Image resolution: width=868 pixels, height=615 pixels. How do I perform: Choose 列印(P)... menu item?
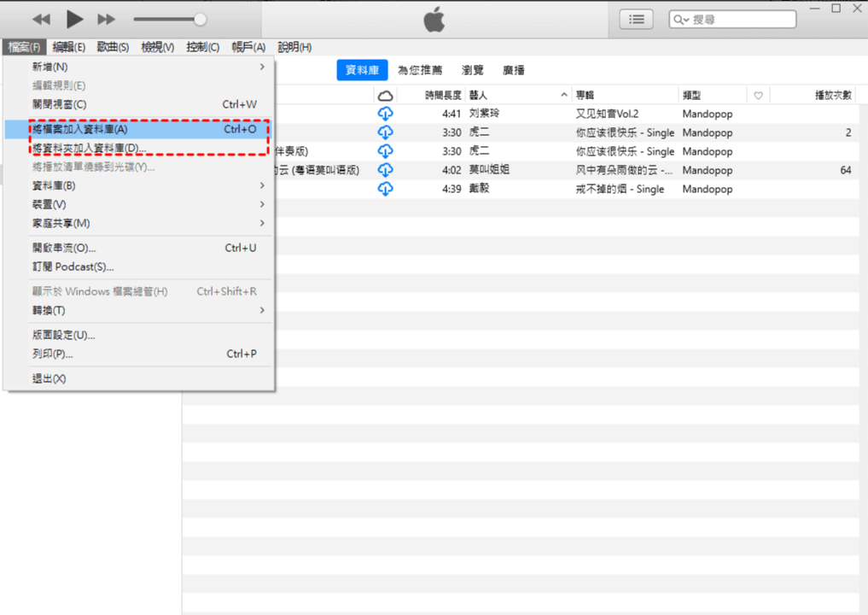point(138,354)
